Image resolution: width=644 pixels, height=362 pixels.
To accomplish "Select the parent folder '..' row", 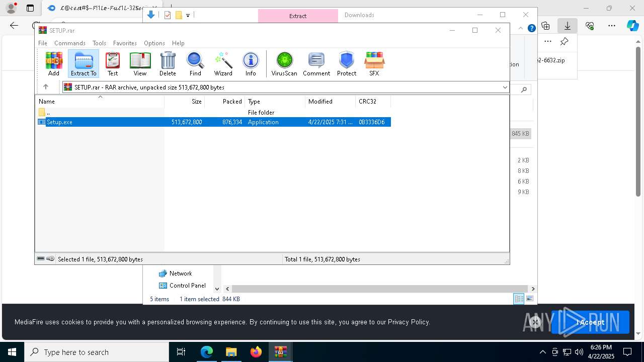I will [x=213, y=112].
